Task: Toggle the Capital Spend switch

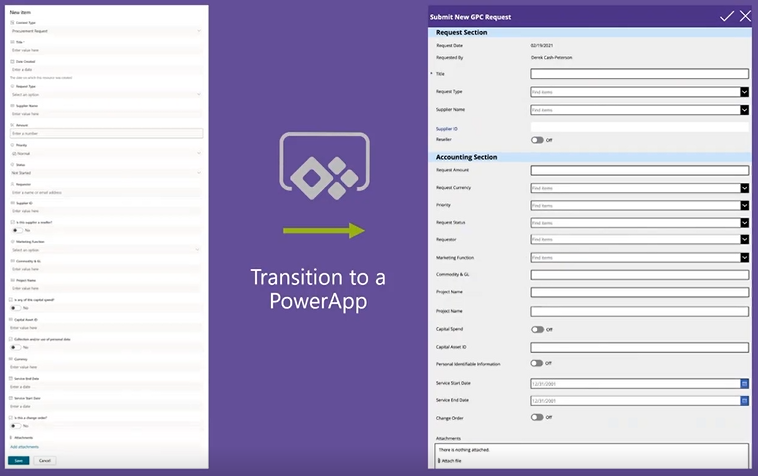Action: [x=537, y=329]
